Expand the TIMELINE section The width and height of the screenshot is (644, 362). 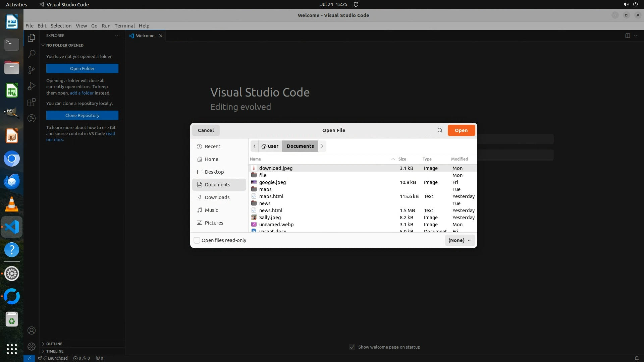coord(55,351)
